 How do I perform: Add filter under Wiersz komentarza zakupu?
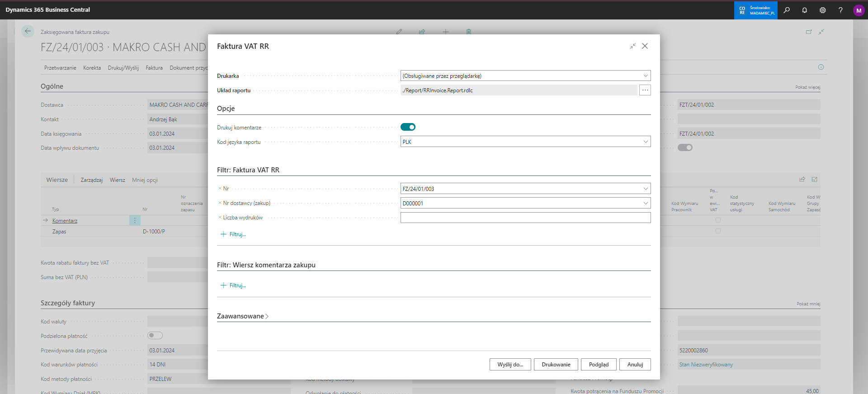click(233, 285)
